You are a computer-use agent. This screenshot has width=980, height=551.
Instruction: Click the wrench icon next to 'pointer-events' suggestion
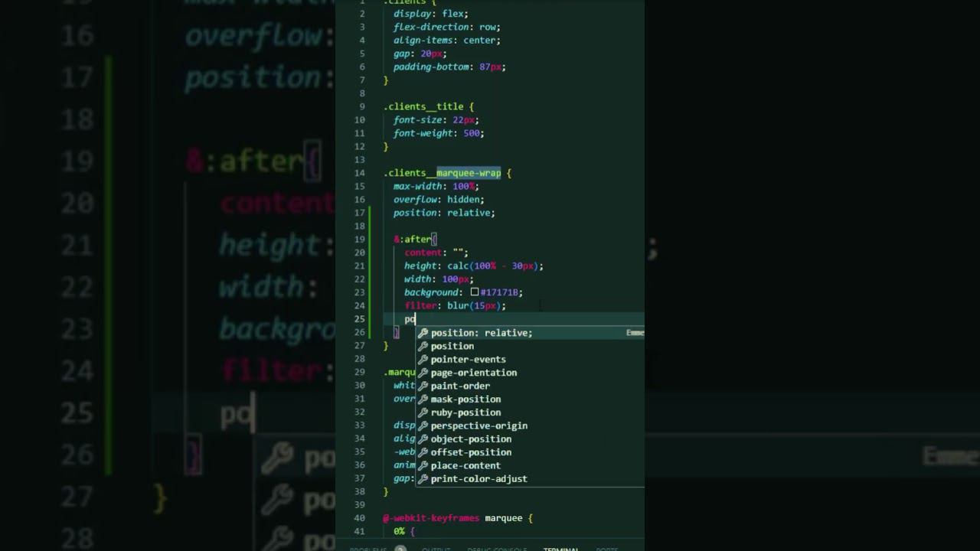(x=423, y=360)
